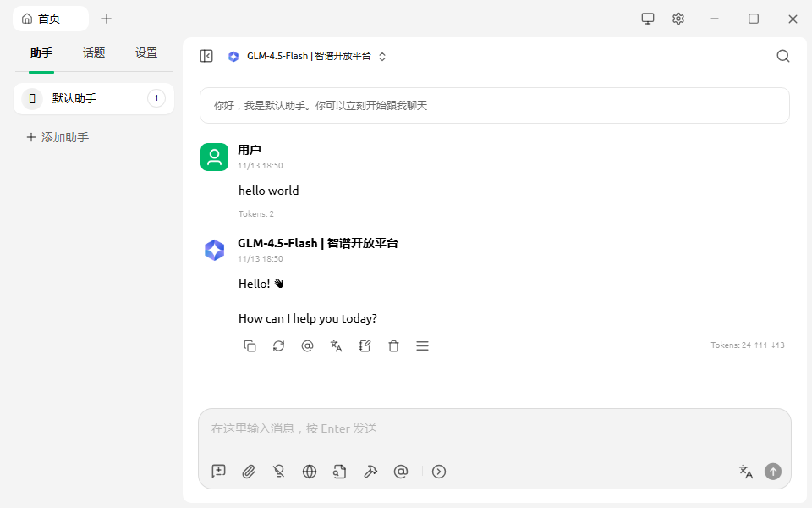Expand the input box with circle arrow
Image resolution: width=812 pixels, height=508 pixels.
click(439, 472)
